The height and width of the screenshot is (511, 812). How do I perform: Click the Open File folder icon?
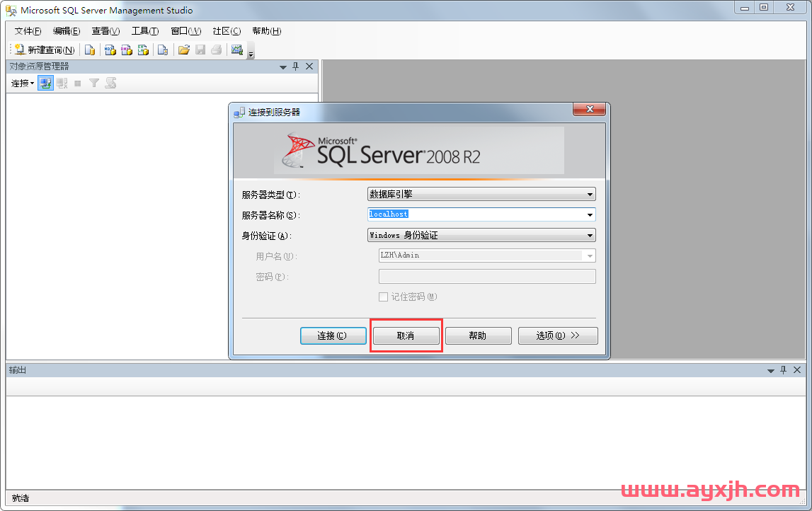184,50
